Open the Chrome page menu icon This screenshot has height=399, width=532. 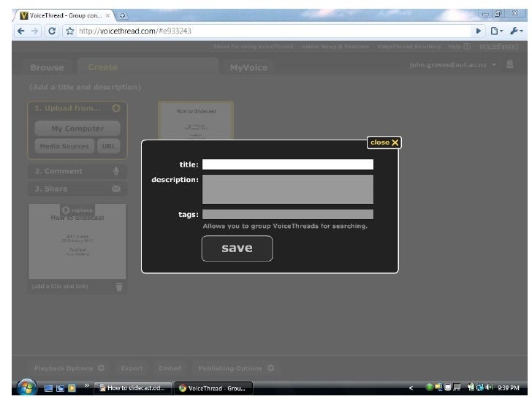tap(496, 31)
